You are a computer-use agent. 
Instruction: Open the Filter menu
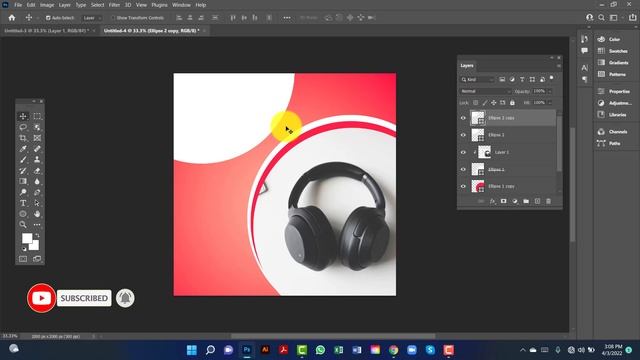tap(114, 5)
